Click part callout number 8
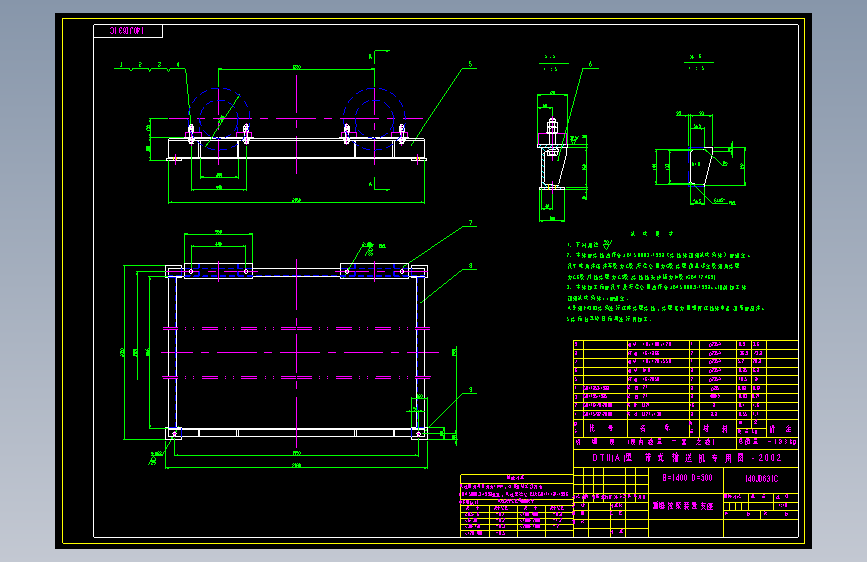867x562 pixels. click(x=471, y=266)
